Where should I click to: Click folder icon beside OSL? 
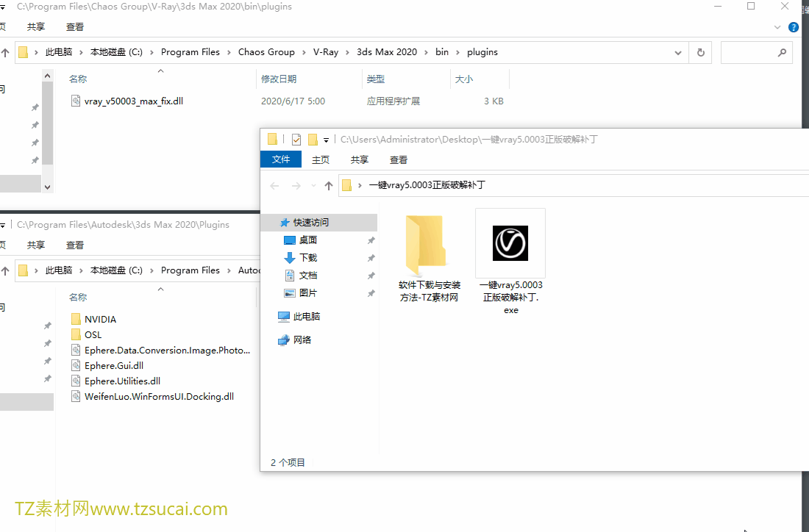(75, 334)
